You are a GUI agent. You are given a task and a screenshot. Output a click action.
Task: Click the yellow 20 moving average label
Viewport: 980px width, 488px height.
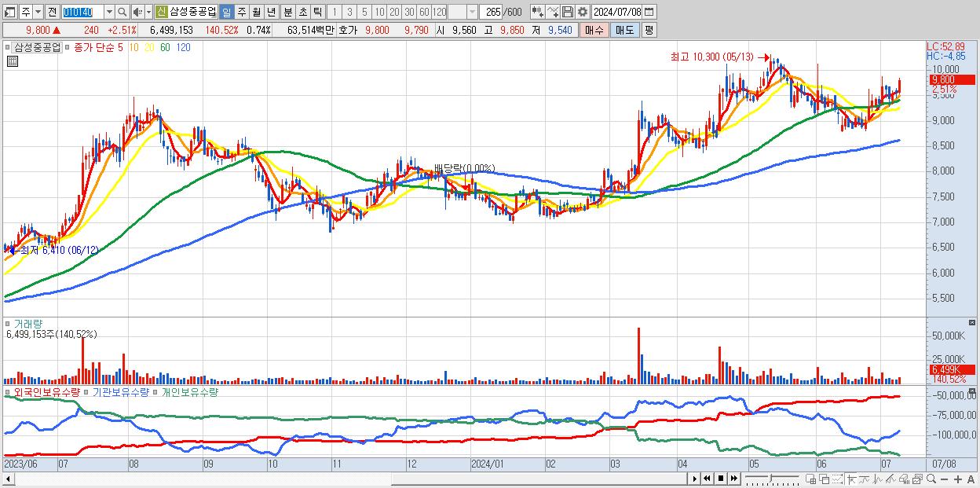pyautogui.click(x=149, y=47)
